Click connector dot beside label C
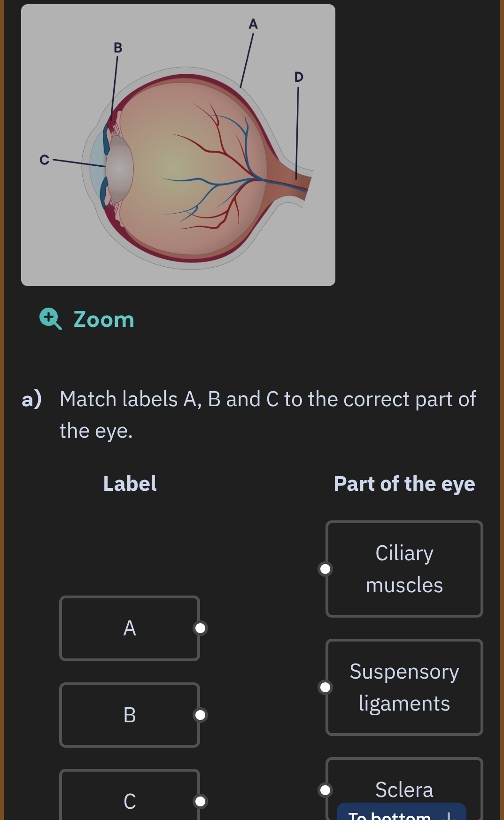Screen dimensions: 504x820 (201, 801)
